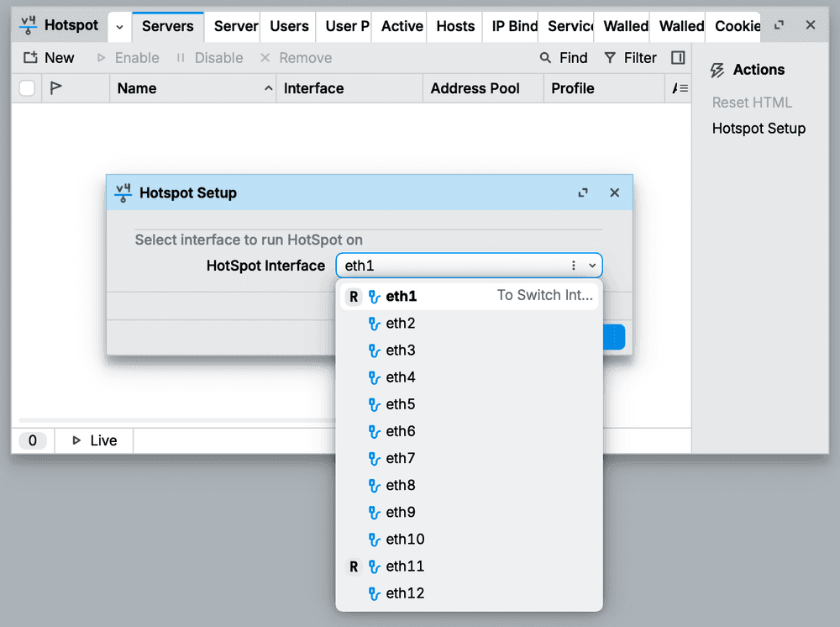Close the Hotspot Setup dialog
The height and width of the screenshot is (627, 840).
(x=615, y=192)
